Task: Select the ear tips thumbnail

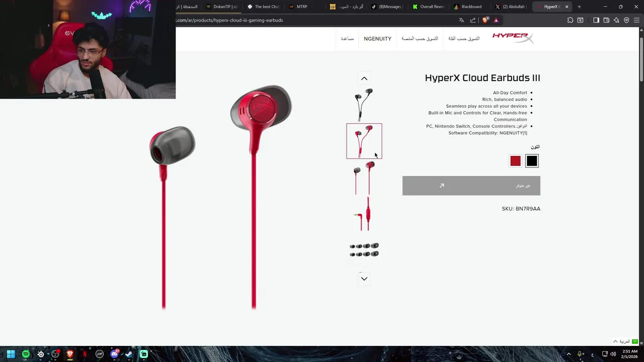Action: [364, 250]
